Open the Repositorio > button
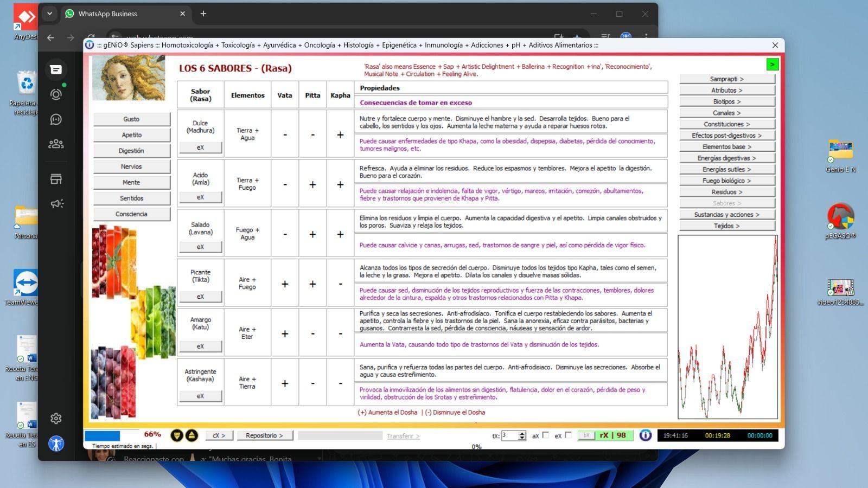 (264, 435)
